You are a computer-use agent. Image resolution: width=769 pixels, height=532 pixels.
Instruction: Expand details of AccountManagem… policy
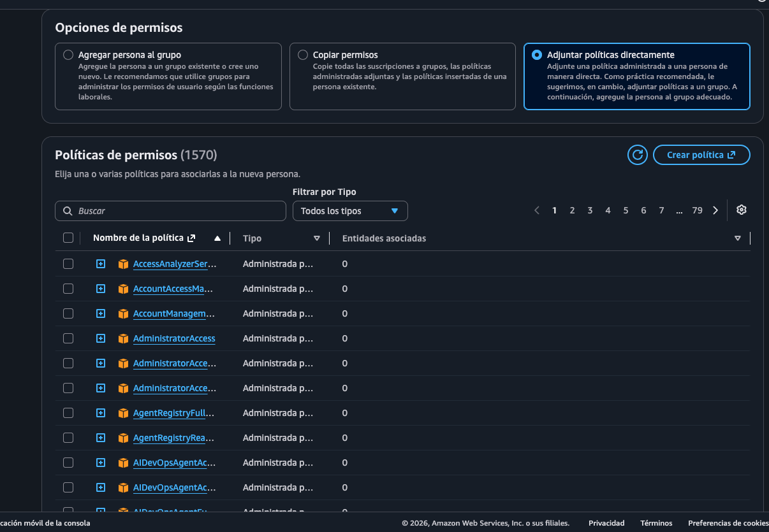point(101,313)
